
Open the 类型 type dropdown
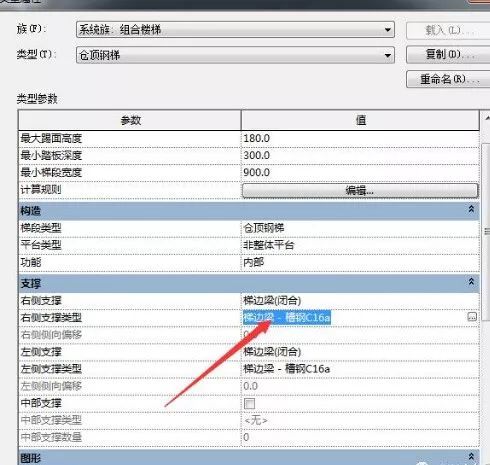click(x=235, y=55)
